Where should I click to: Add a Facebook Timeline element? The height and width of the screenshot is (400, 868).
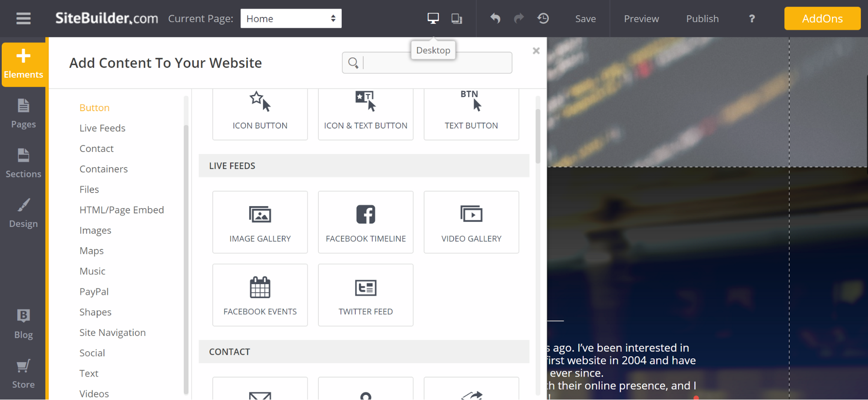point(366,222)
